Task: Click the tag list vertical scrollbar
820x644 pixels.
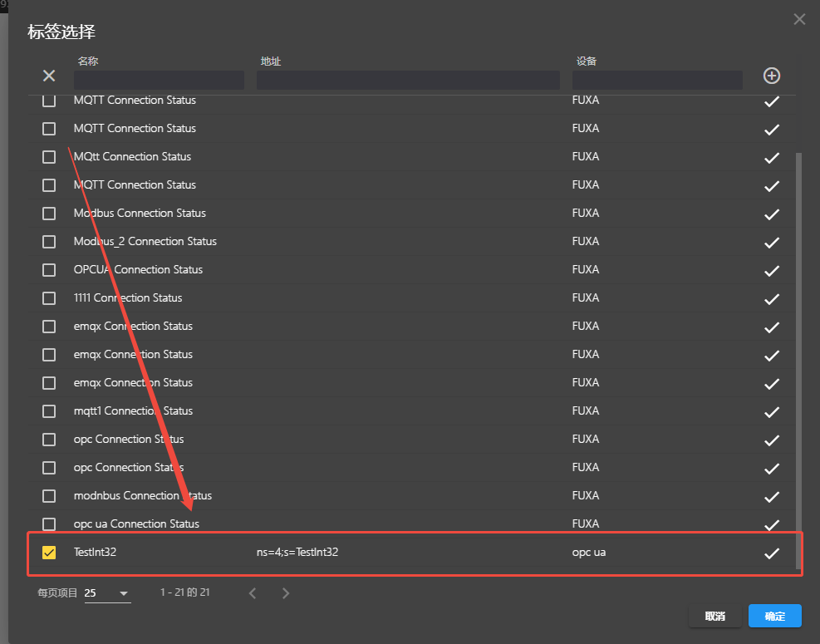Action: pyautogui.click(x=799, y=332)
